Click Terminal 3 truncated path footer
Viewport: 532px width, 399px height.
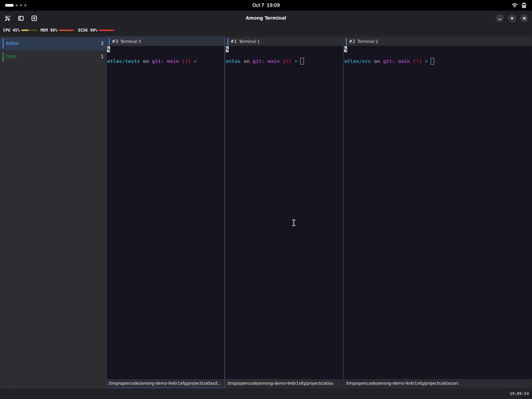pyautogui.click(x=166, y=383)
